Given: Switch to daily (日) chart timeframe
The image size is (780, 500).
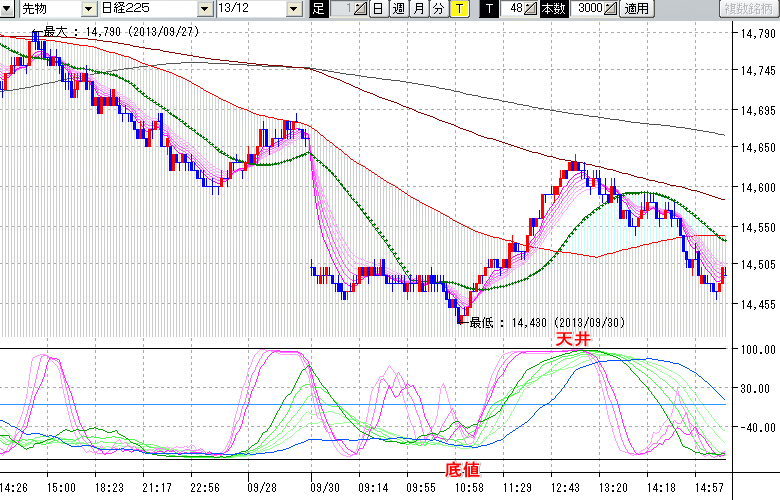Looking at the screenshot, I should pyautogui.click(x=377, y=9).
